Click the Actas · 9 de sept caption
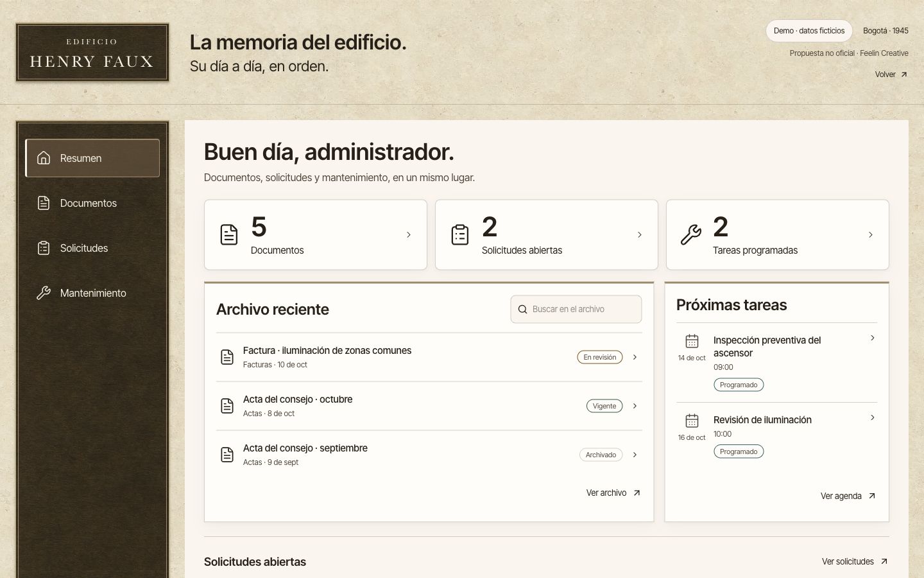924x578 pixels. coord(271,462)
